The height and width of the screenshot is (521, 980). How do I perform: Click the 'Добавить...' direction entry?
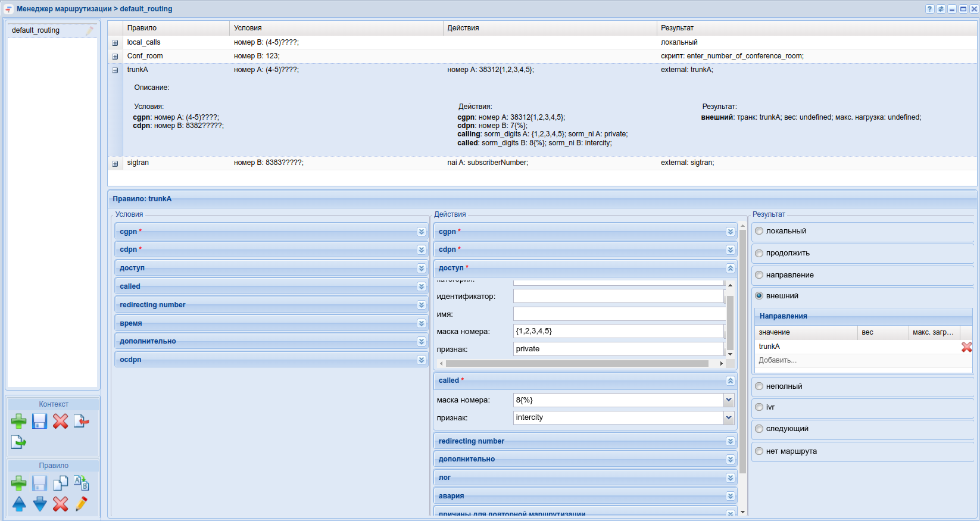pyautogui.click(x=778, y=360)
